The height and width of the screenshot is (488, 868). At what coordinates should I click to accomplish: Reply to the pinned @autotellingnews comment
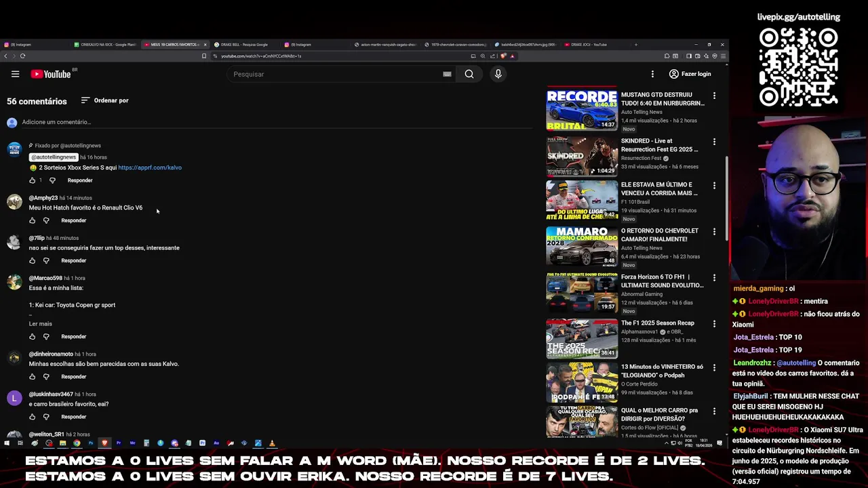(x=80, y=180)
